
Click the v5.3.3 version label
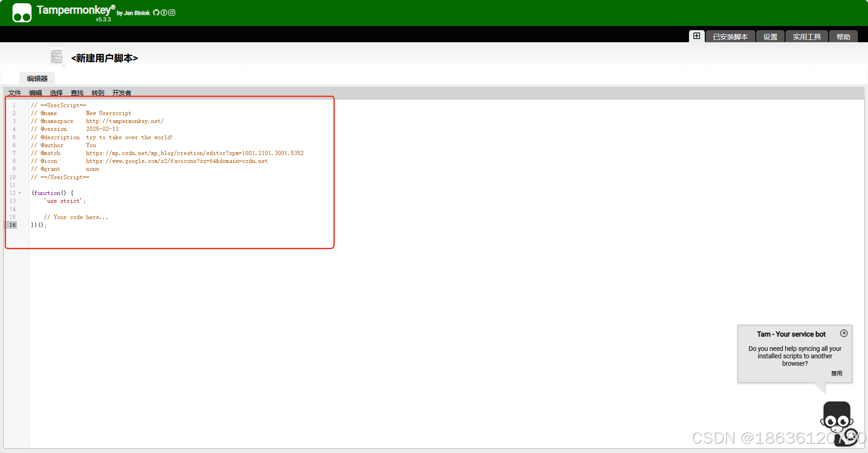coord(103,19)
